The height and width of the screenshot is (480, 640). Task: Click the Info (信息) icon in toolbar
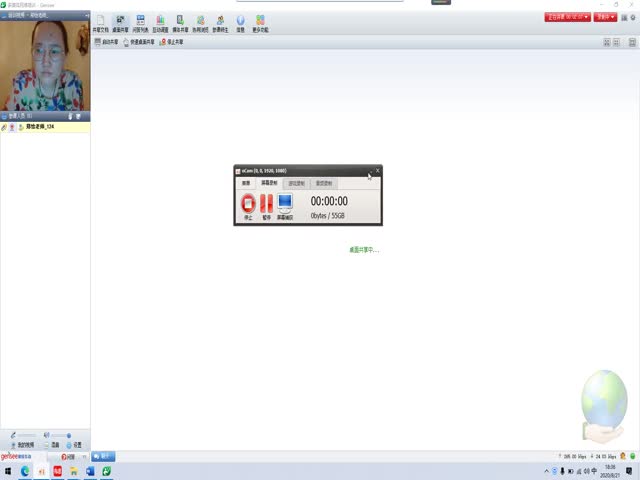[240, 23]
